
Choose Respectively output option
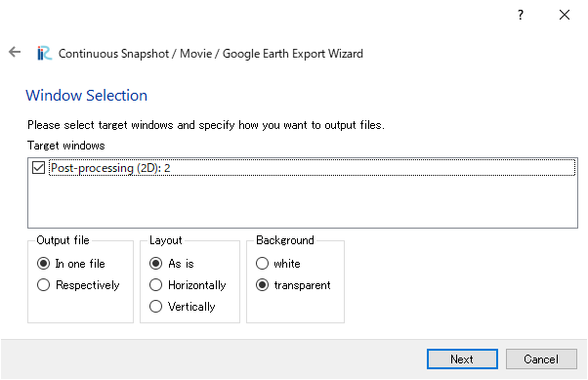pos(78,285)
